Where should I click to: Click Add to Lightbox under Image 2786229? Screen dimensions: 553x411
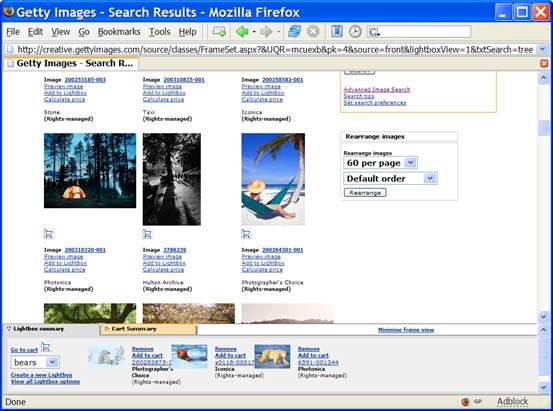click(x=164, y=263)
